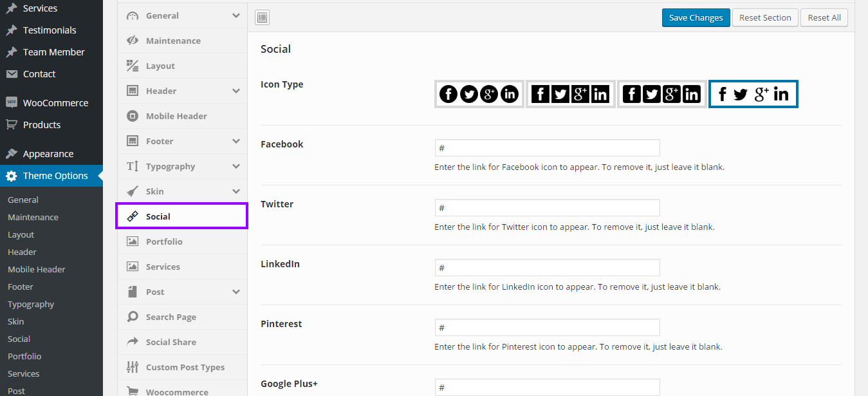The image size is (868, 396).
Task: Click the Appearance paintbrush icon
Action: [x=12, y=154]
